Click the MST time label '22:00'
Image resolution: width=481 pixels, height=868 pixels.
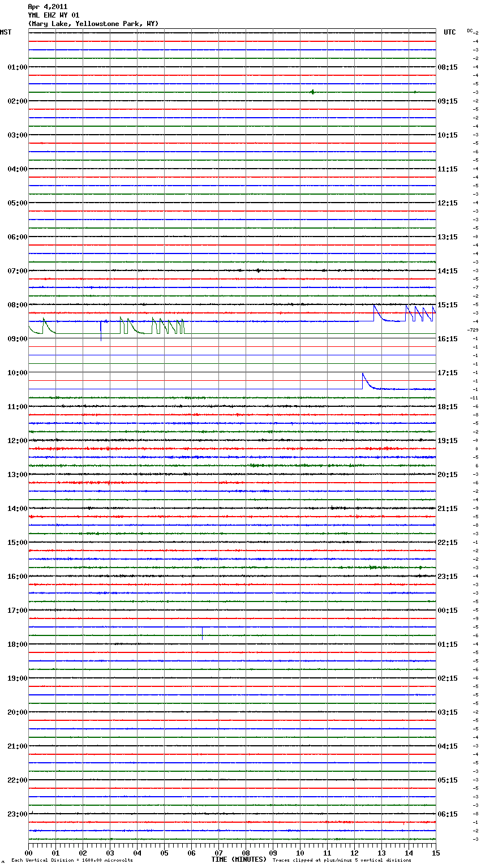[x=17, y=780]
